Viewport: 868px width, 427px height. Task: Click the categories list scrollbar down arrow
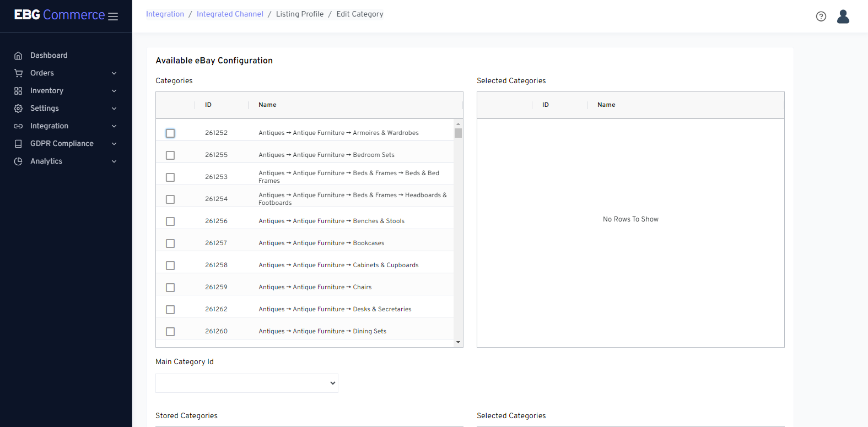(x=458, y=342)
